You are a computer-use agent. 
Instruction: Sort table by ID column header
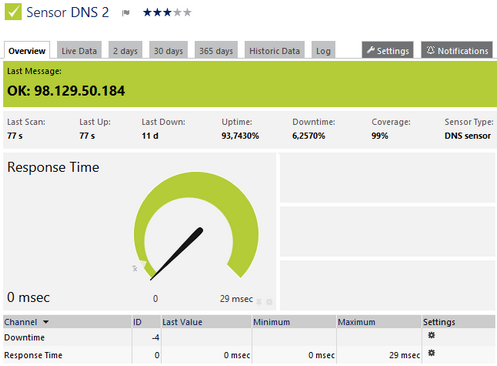coord(137,322)
